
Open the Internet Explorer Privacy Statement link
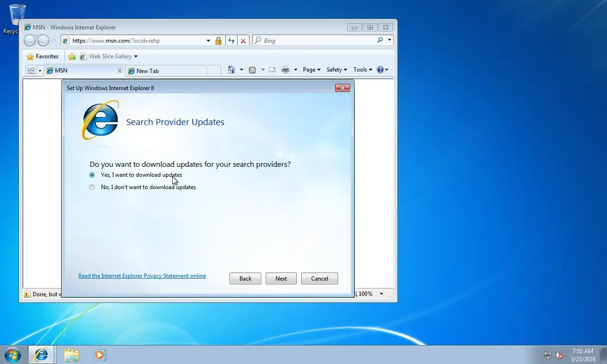coord(142,276)
